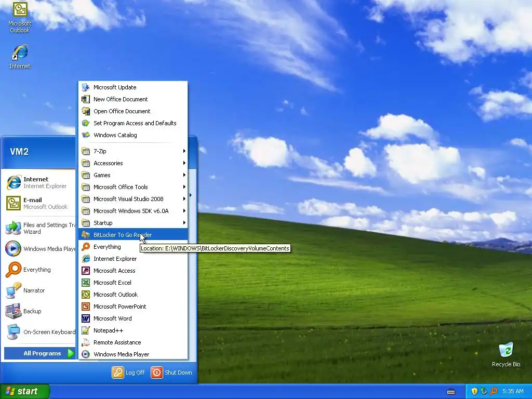Click the Shut Down button

[x=171, y=372]
